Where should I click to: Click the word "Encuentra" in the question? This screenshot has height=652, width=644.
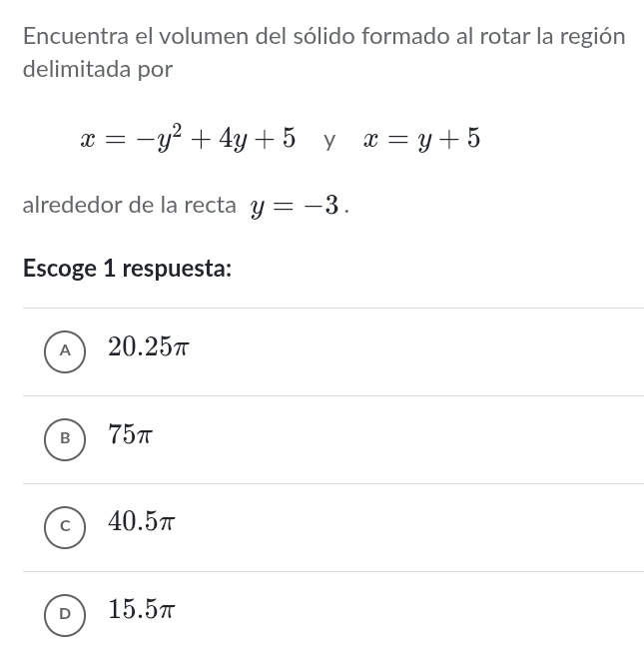point(76,37)
